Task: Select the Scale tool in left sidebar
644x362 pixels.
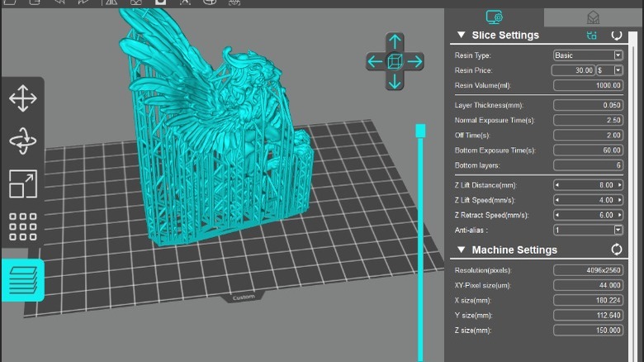Action: 22,183
